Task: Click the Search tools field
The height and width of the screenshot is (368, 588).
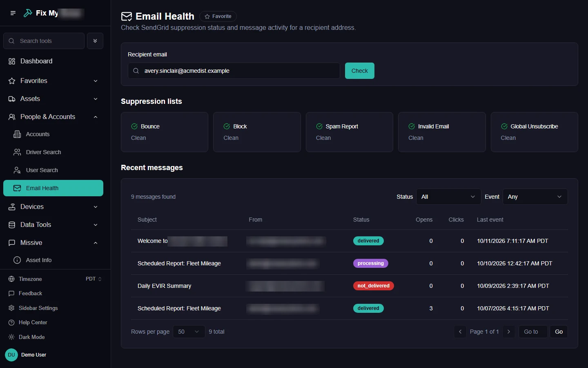Action: 44,41
